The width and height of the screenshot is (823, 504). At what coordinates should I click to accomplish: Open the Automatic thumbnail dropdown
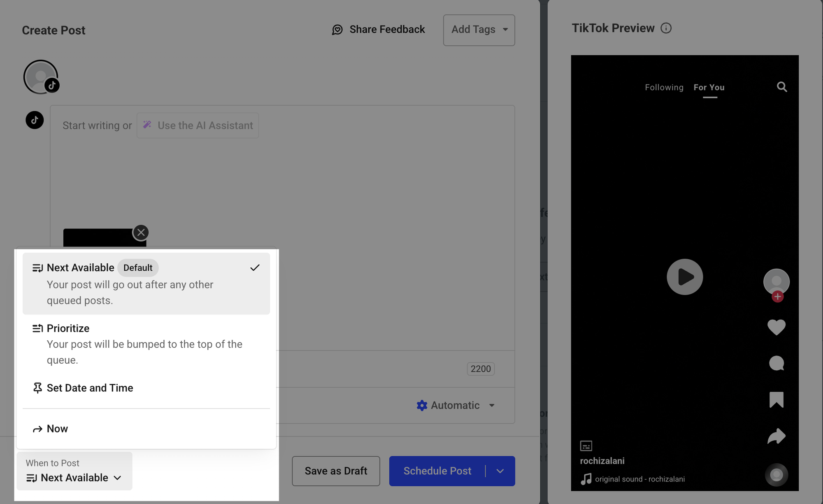click(x=455, y=405)
